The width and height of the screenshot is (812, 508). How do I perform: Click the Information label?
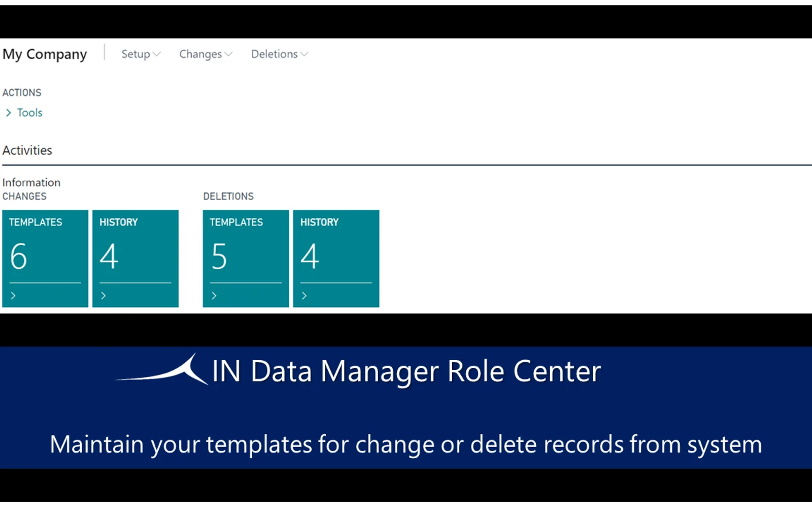31,182
